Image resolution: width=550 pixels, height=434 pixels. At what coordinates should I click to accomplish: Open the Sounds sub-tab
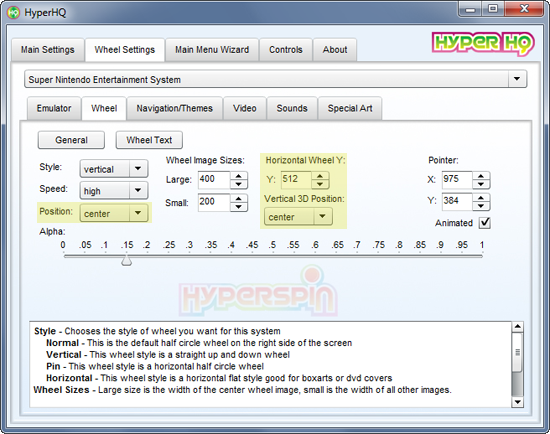pyautogui.click(x=292, y=108)
